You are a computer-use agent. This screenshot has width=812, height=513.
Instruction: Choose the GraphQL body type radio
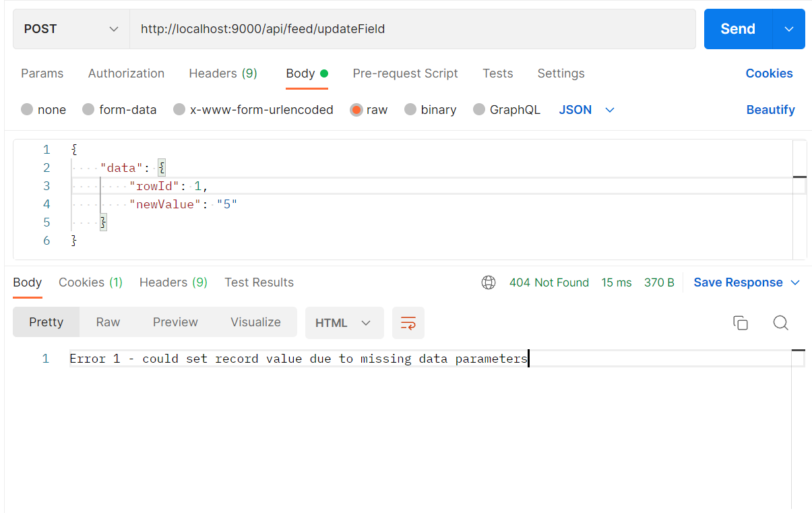(479, 110)
